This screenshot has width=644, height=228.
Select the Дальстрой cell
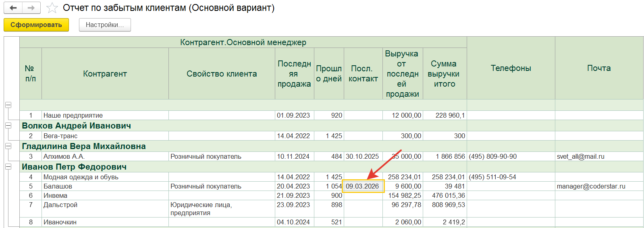click(x=105, y=209)
